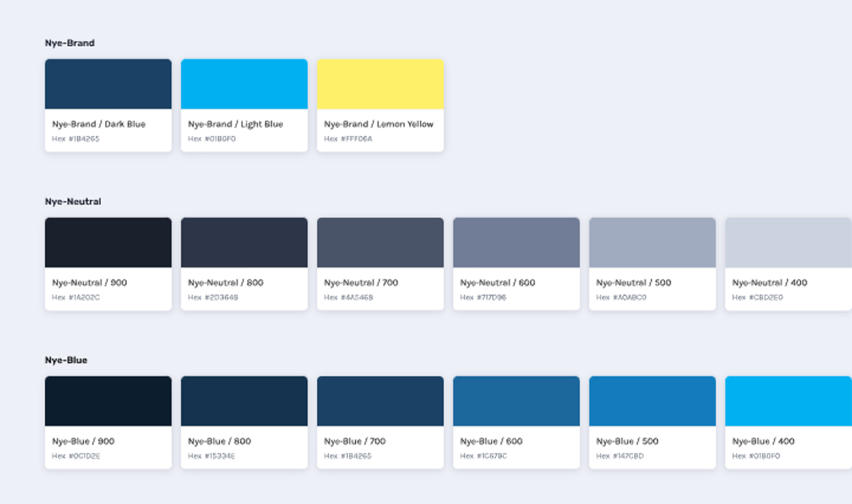
Task: Click the Nye-Blue 800 swatch
Action: tap(244, 401)
